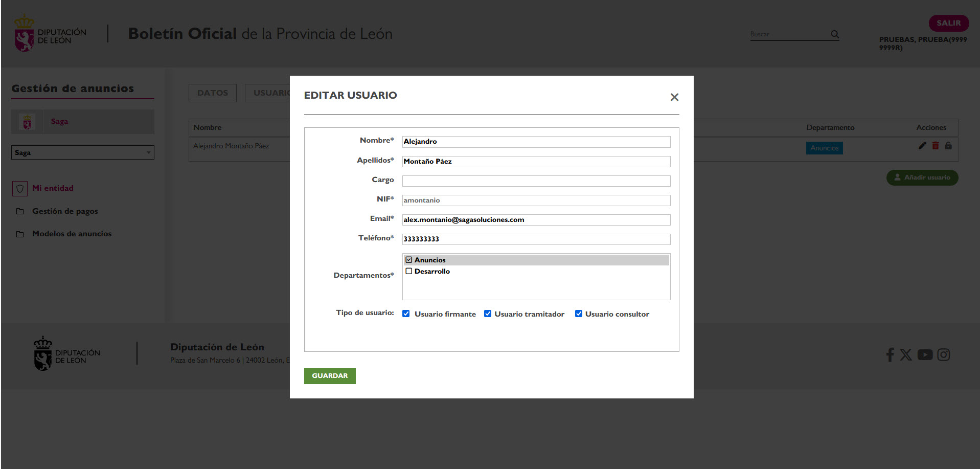Click the padlock icon in Acciones
The image size is (980, 469).
948,146
